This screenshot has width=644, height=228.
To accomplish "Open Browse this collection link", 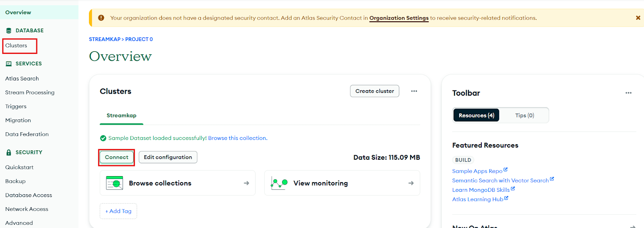I will 237,138.
